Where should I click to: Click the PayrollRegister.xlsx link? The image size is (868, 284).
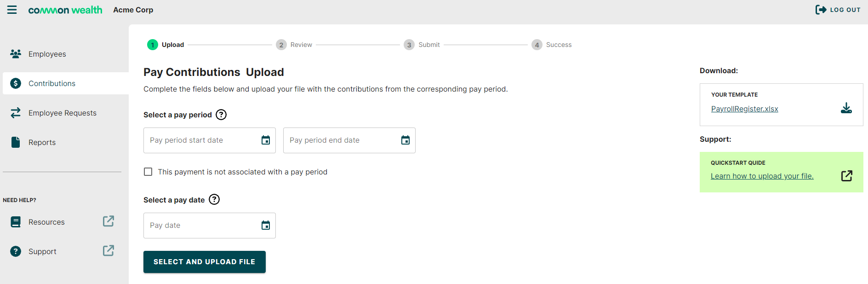744,109
